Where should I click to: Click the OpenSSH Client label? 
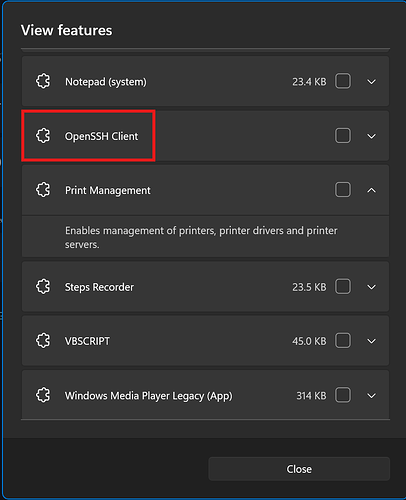(101, 136)
